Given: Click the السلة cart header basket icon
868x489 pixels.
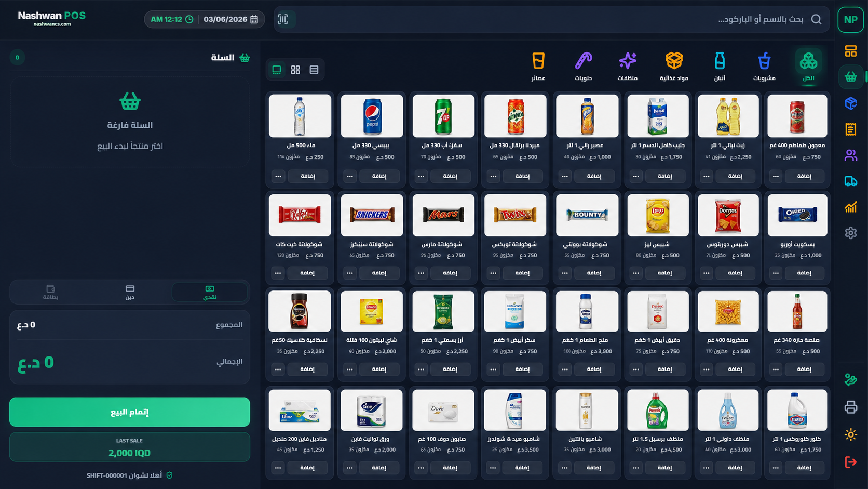Looking at the screenshot, I should [x=245, y=58].
